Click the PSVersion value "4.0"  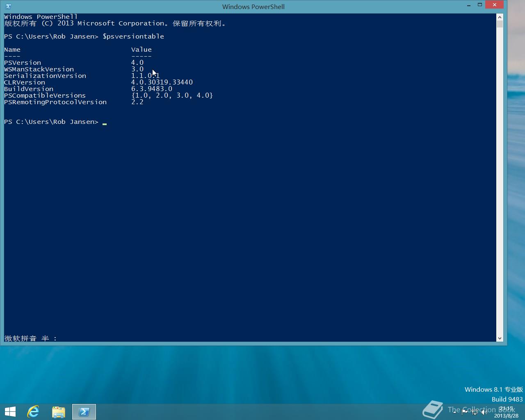click(x=137, y=63)
